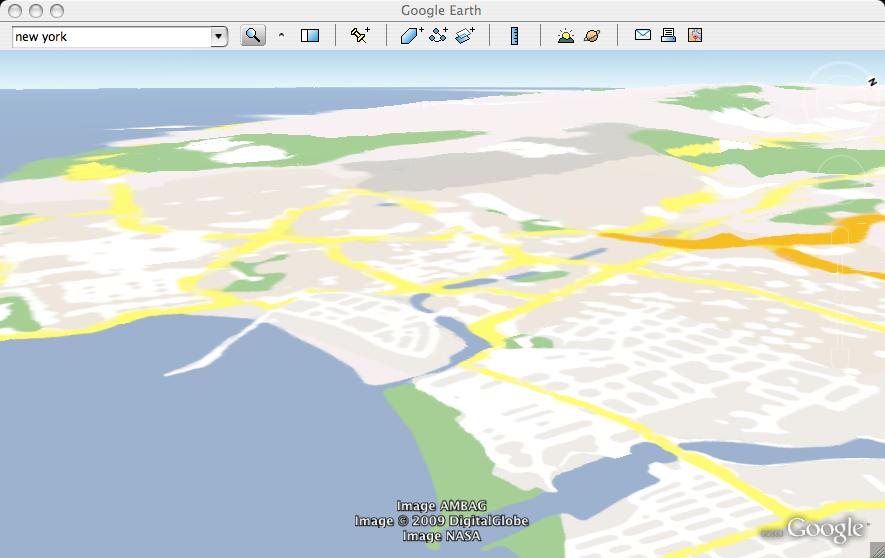This screenshot has width=885, height=558.
Task: Add an image overlay
Action: pyautogui.click(x=465, y=36)
